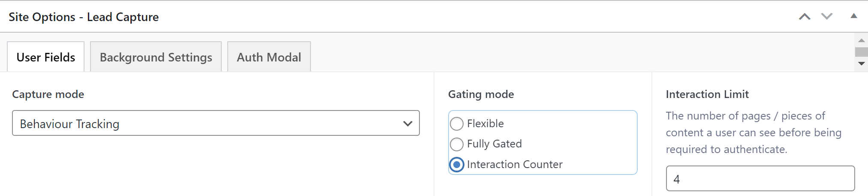Viewport: 868px width, 196px height.
Task: Collapse the Site Options panel with the triangle
Action: tap(854, 16)
